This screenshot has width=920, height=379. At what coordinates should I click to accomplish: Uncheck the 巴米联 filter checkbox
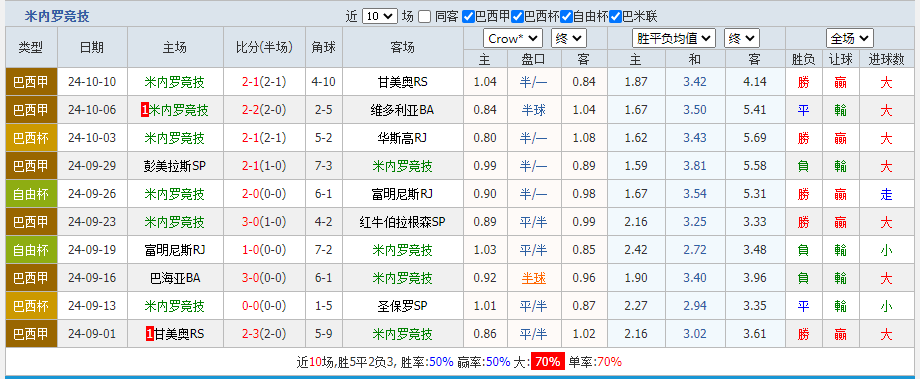click(x=615, y=16)
